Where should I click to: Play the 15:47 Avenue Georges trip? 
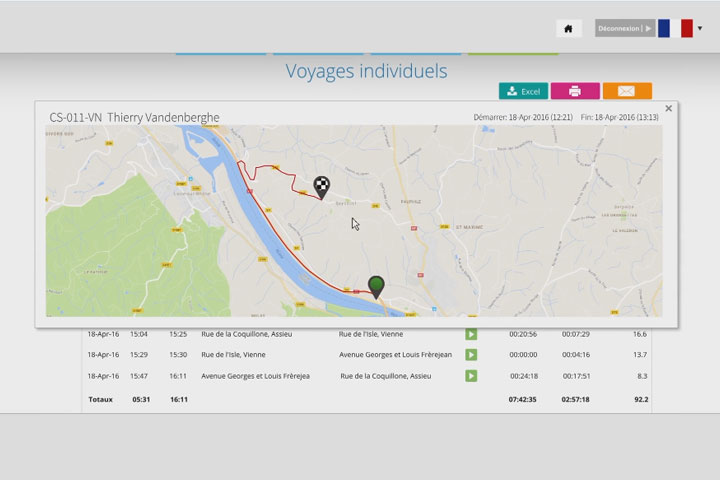[470, 376]
